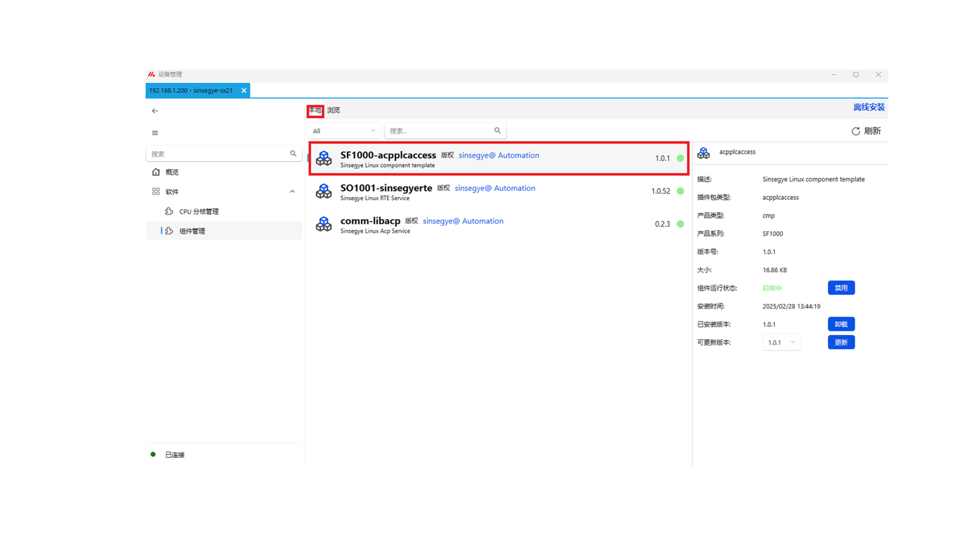Open the All filter dropdown

tap(344, 131)
